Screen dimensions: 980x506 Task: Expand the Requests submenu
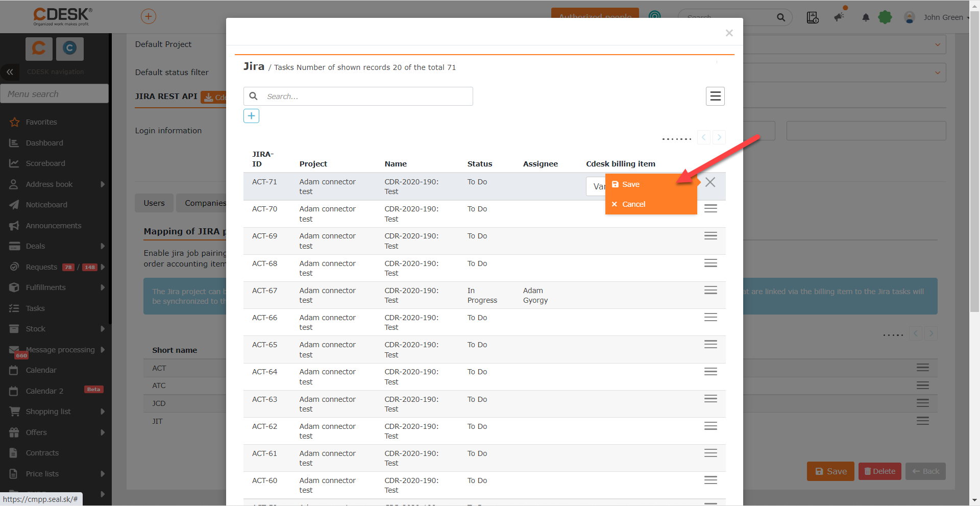pyautogui.click(x=103, y=267)
